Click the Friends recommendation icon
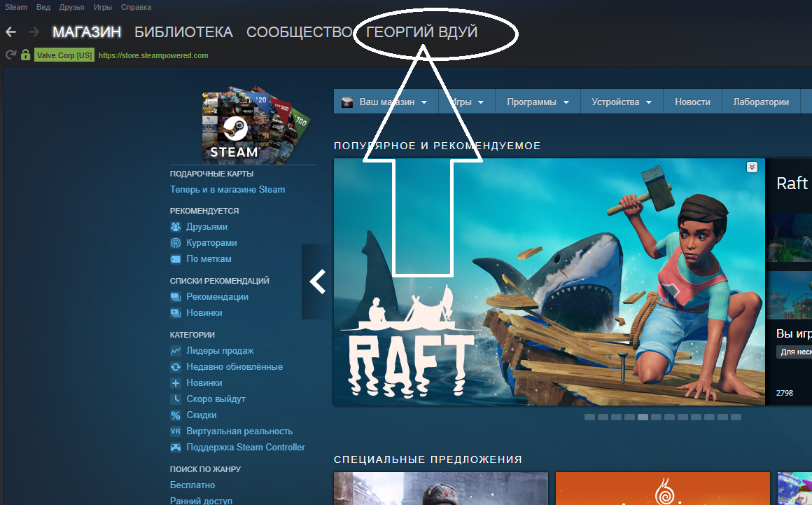The height and width of the screenshot is (505, 812). 176,227
